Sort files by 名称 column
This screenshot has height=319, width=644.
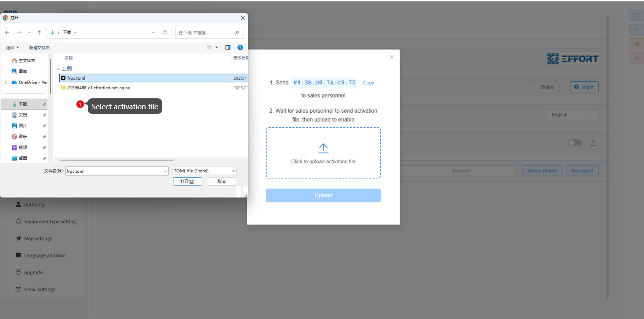[69, 58]
